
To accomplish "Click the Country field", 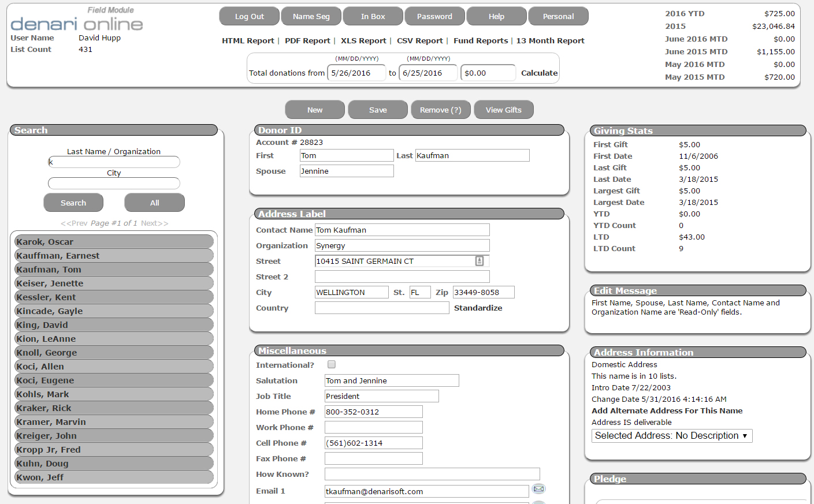I will tap(382, 308).
